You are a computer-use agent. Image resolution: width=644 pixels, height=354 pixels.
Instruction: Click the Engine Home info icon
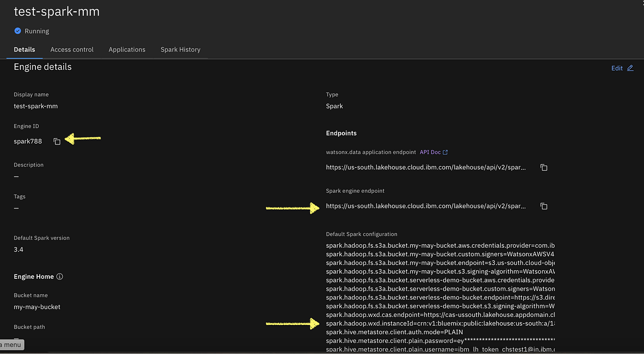pyautogui.click(x=60, y=276)
